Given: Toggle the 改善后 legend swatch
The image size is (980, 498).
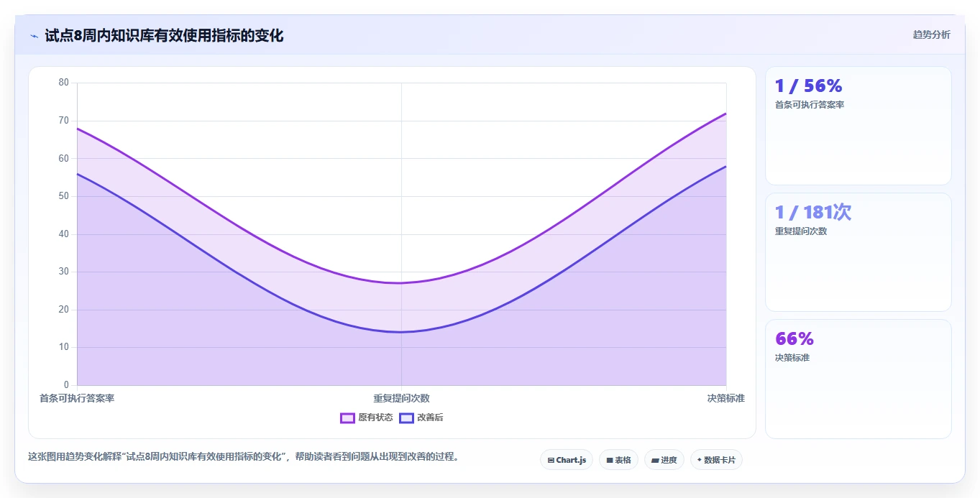Looking at the screenshot, I should [x=406, y=418].
